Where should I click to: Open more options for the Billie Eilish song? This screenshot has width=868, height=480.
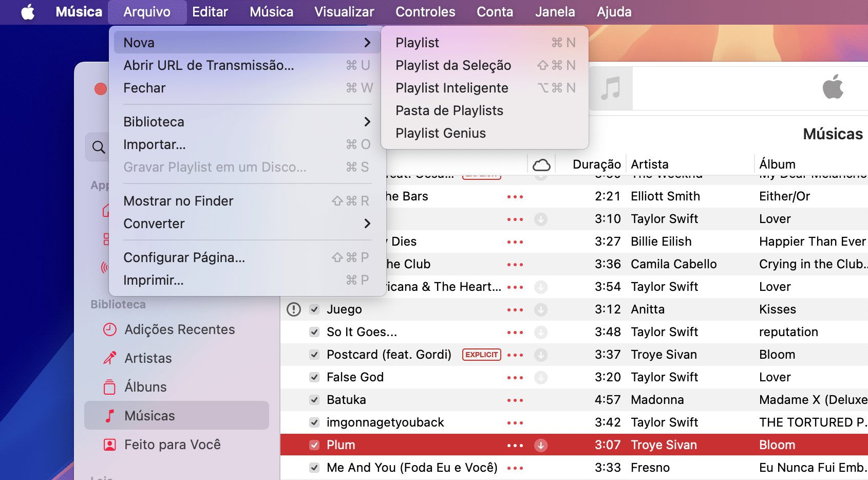tap(515, 242)
